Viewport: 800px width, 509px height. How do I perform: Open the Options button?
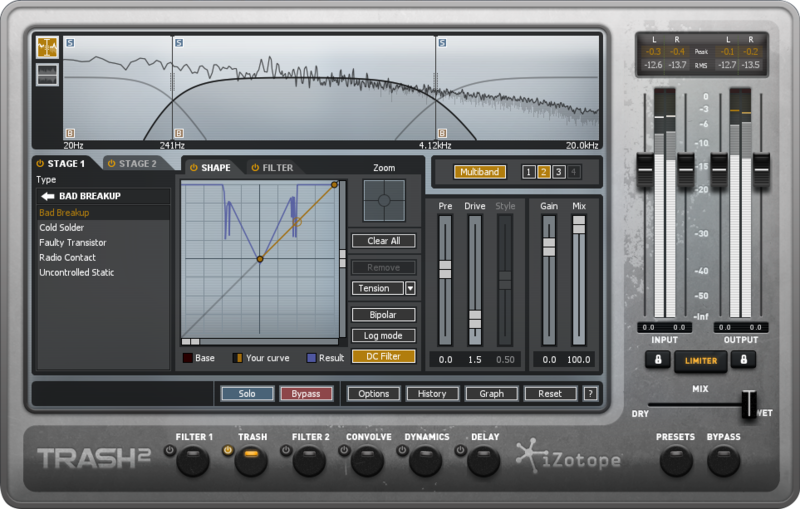tap(373, 394)
